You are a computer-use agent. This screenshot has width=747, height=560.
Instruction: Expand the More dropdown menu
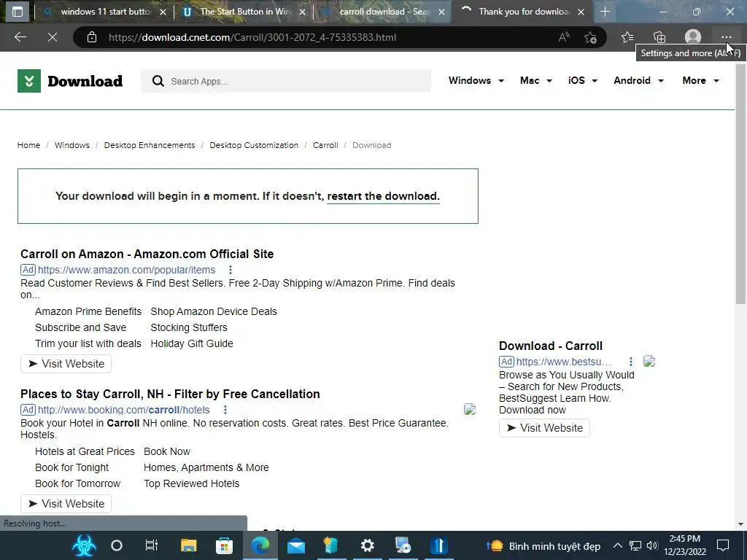701,80
